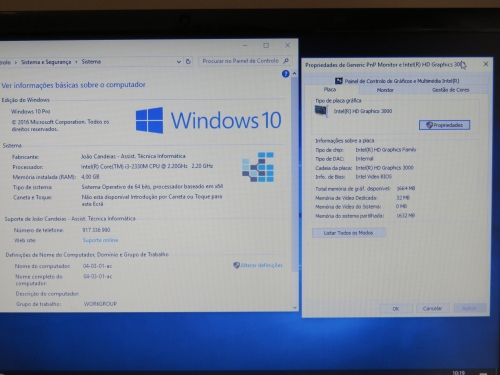Click the taskbar clock
Image resolution: width=500 pixels, height=375 pixels.
(459, 372)
